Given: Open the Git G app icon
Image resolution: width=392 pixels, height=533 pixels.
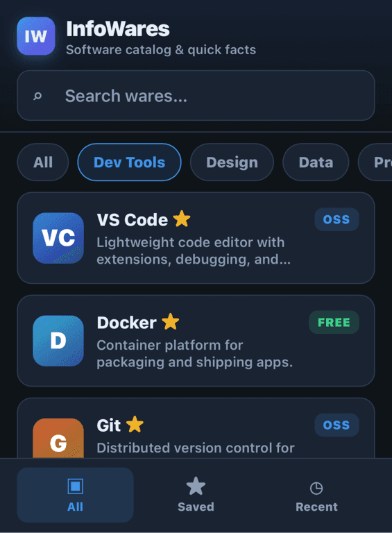Looking at the screenshot, I should [58, 439].
